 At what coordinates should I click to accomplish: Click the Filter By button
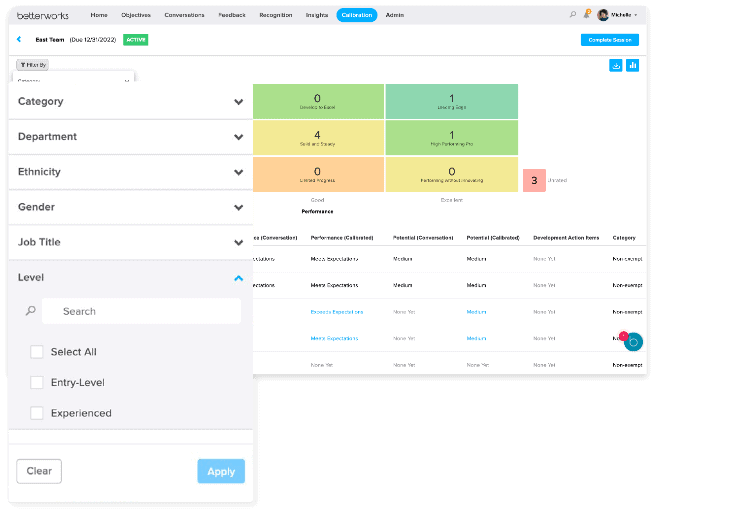pyautogui.click(x=33, y=65)
